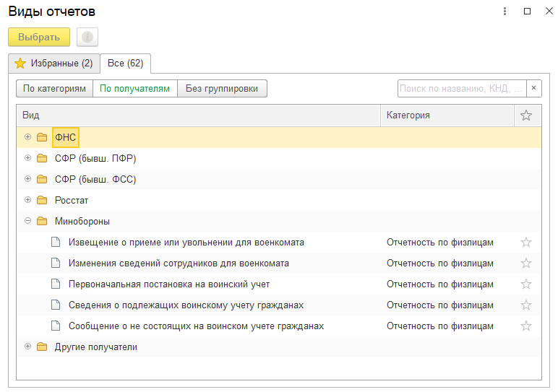Select the СФР (бывш. ПФР) folder icon
Viewport: 558px width, 392px height.
(x=42, y=158)
